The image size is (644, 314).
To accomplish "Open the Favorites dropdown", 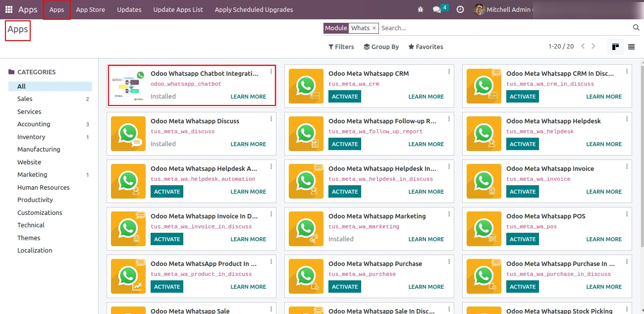I will point(426,47).
